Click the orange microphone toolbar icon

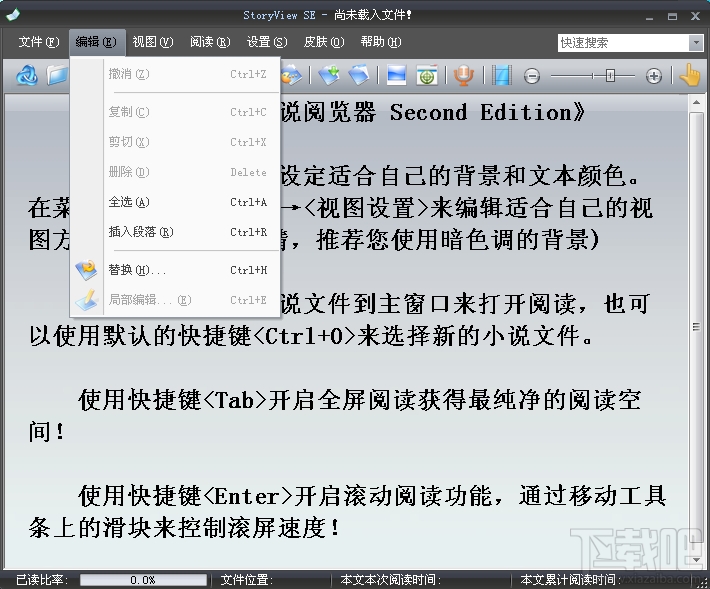(462, 75)
